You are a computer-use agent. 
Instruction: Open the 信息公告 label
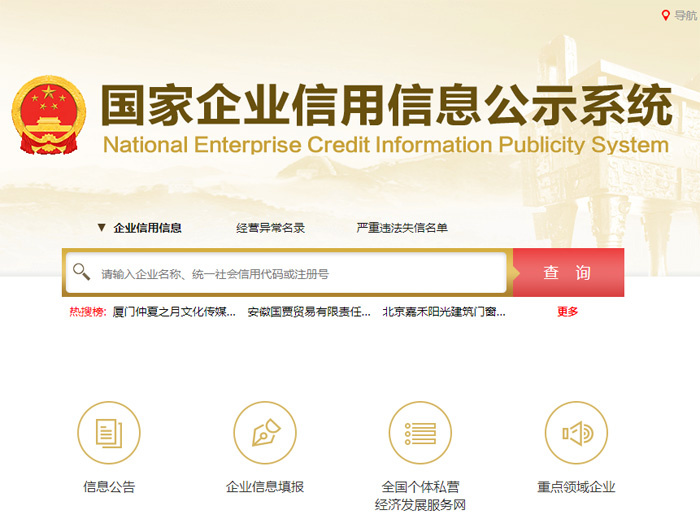(109, 486)
